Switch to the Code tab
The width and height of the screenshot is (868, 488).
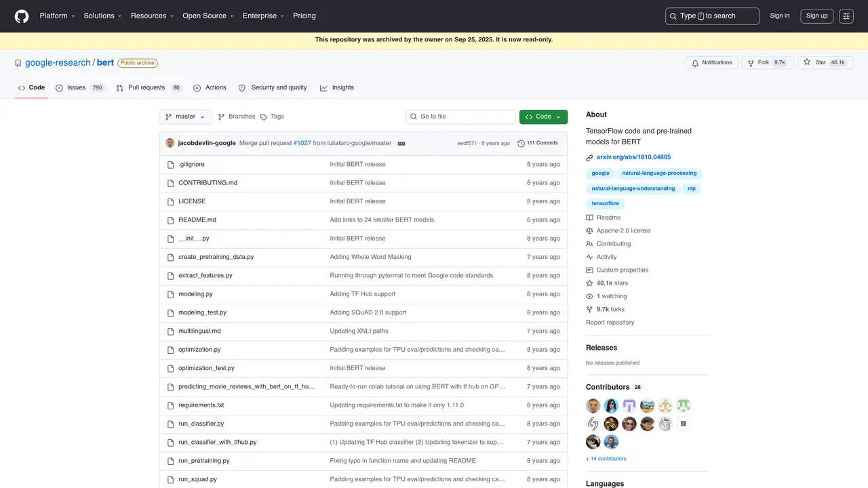click(x=31, y=88)
